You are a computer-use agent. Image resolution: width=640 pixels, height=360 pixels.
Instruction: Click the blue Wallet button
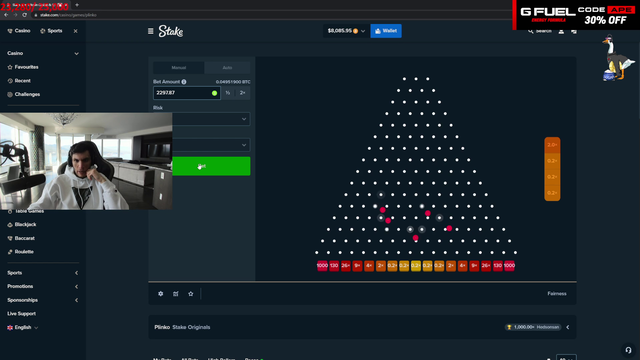[386, 31]
